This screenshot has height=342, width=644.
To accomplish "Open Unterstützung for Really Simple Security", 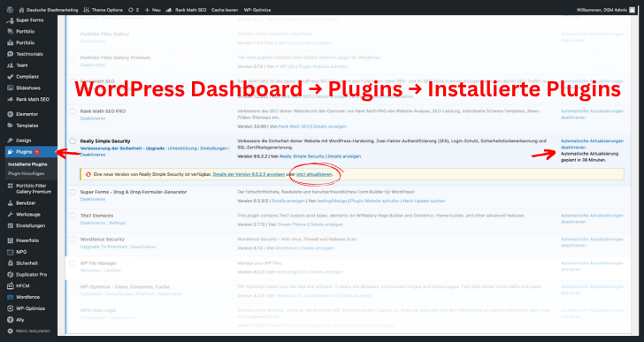I will (x=182, y=148).
